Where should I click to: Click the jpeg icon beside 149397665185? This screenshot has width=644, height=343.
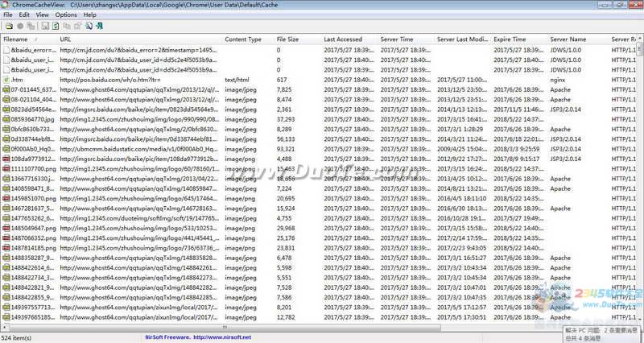click(x=6, y=317)
